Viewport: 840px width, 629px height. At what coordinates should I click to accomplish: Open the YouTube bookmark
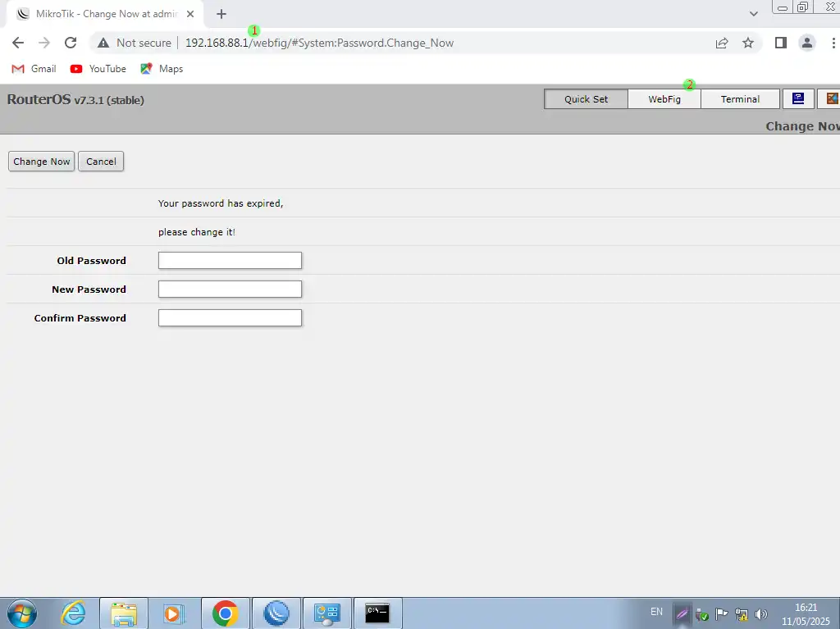point(98,69)
